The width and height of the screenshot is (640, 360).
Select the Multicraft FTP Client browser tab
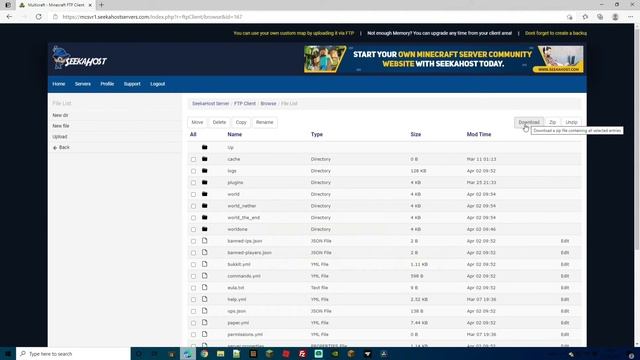(55, 5)
